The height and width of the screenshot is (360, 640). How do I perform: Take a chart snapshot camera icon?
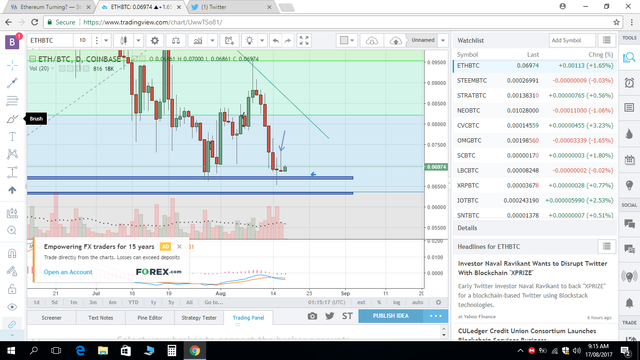[x=312, y=316]
